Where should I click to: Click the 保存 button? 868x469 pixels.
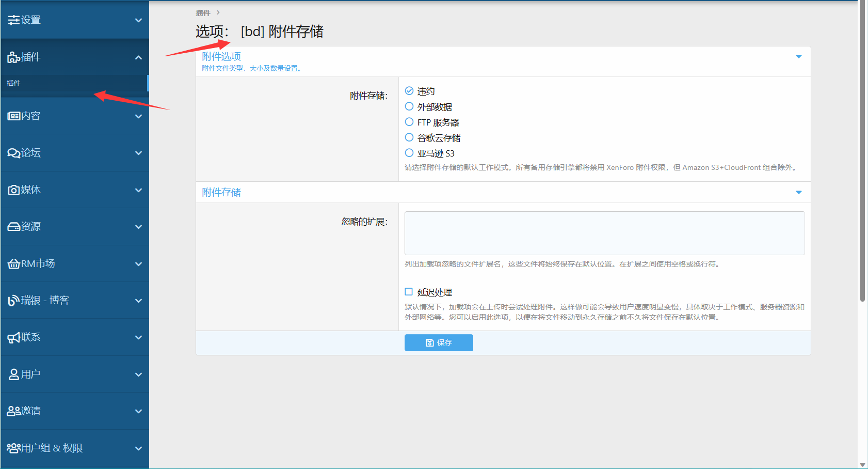pyautogui.click(x=439, y=342)
